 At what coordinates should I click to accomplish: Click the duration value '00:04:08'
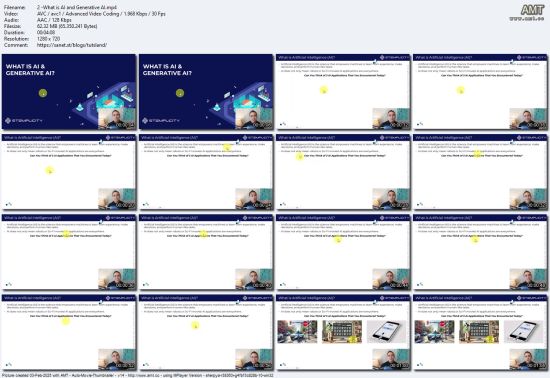click(46, 33)
